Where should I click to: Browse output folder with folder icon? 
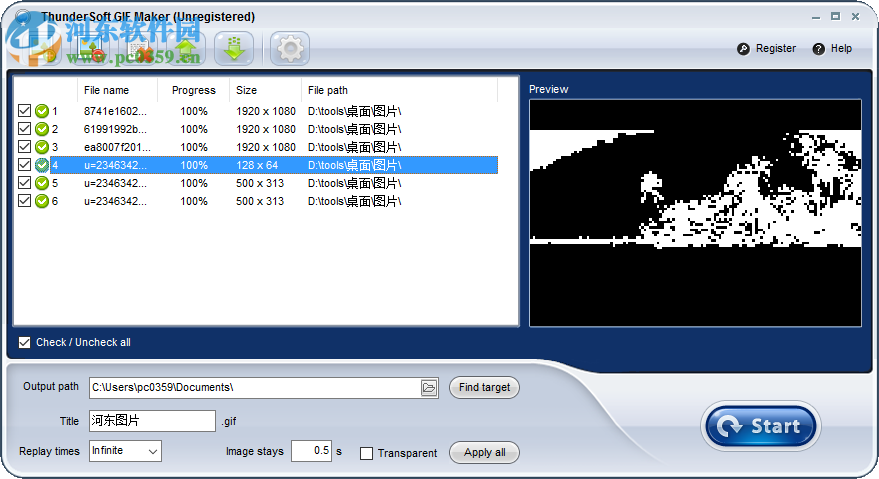click(429, 388)
